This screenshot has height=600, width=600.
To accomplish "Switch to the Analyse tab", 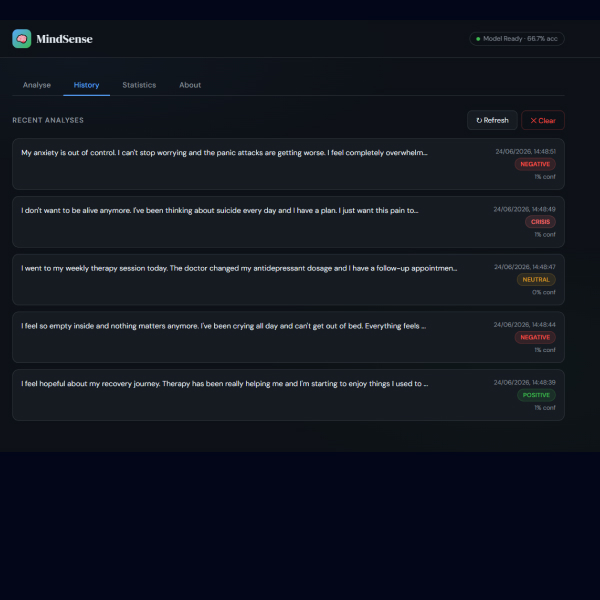I will 37,85.
